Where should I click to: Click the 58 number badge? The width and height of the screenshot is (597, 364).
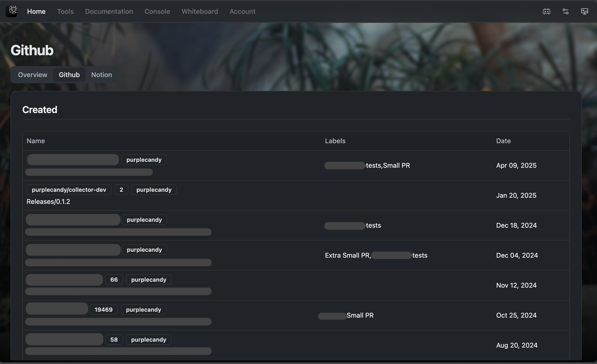[114, 339]
